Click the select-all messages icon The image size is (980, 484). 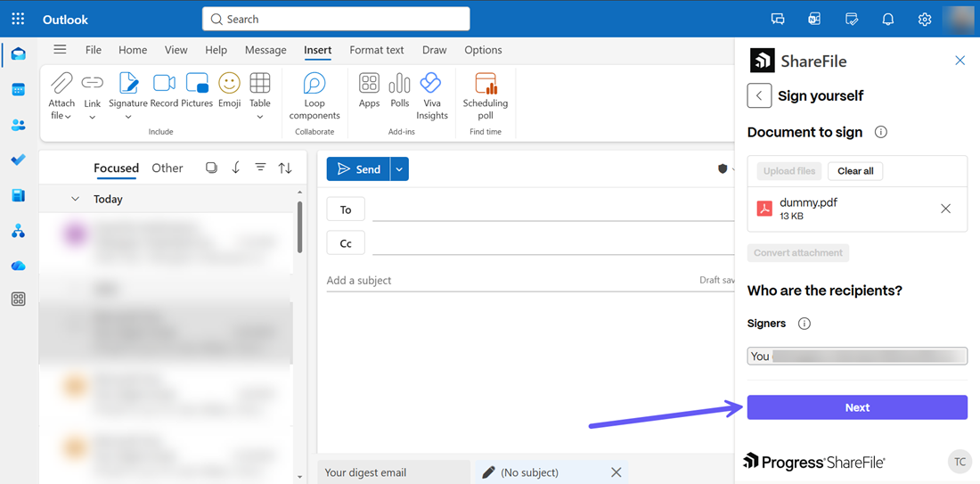(x=211, y=168)
